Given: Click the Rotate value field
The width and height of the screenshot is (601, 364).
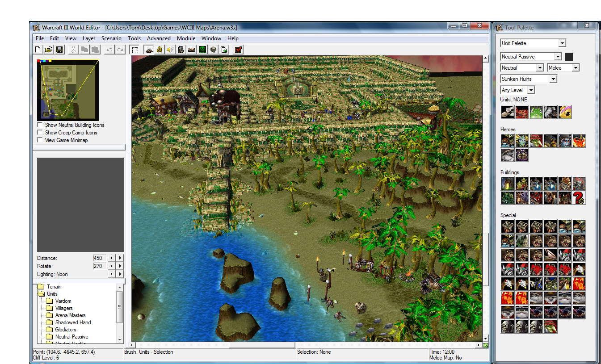Looking at the screenshot, I should pyautogui.click(x=100, y=266).
